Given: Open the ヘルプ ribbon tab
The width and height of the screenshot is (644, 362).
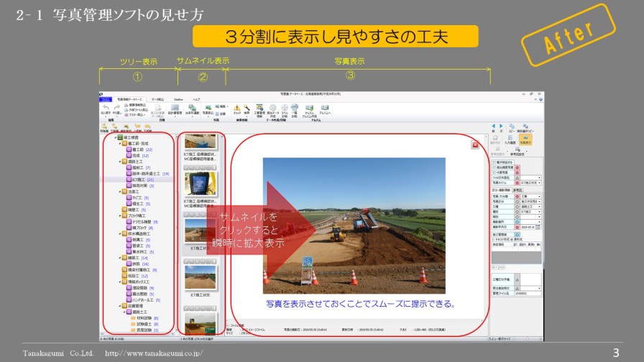Looking at the screenshot, I should click(196, 99).
